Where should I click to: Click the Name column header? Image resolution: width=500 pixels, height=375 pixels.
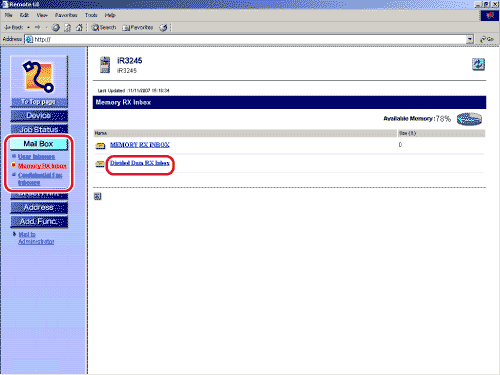pyautogui.click(x=245, y=133)
